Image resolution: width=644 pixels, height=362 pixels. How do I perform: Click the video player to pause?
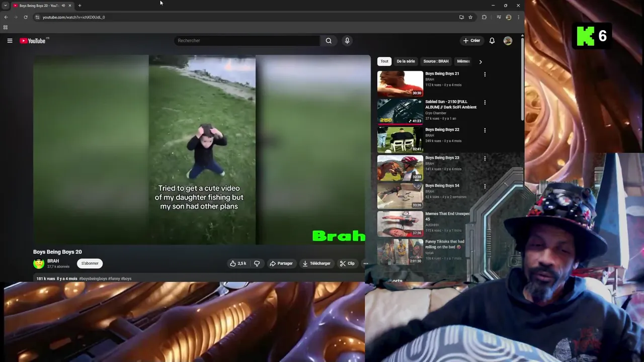(202, 150)
